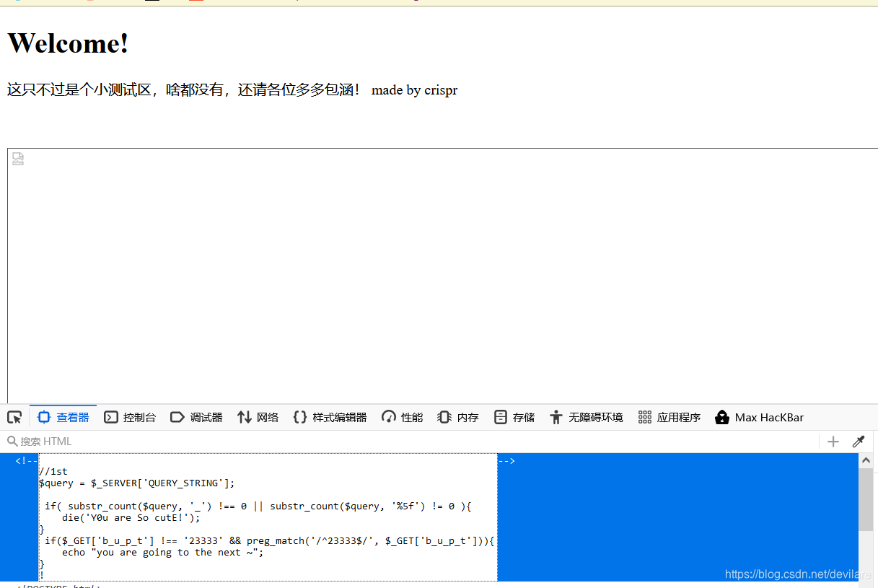The width and height of the screenshot is (878, 588).
Task: Pick a color with the eyedropper
Action: [859, 442]
